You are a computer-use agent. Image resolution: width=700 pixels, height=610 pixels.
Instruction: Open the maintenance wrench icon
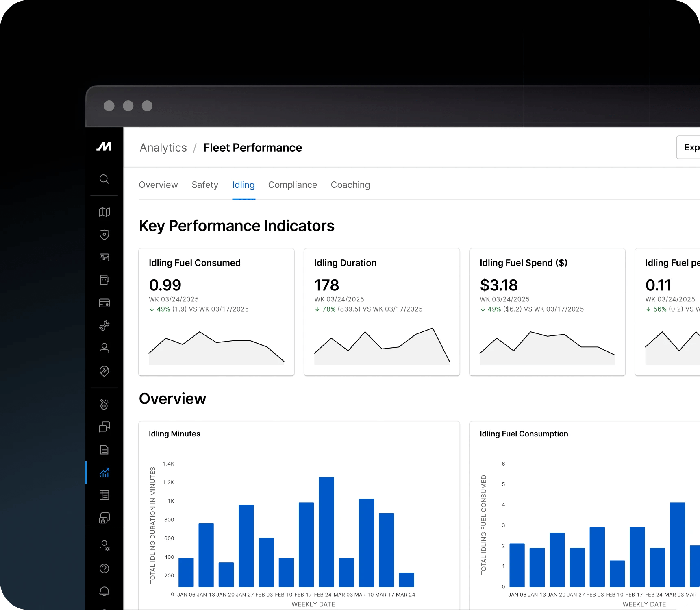tap(104, 325)
